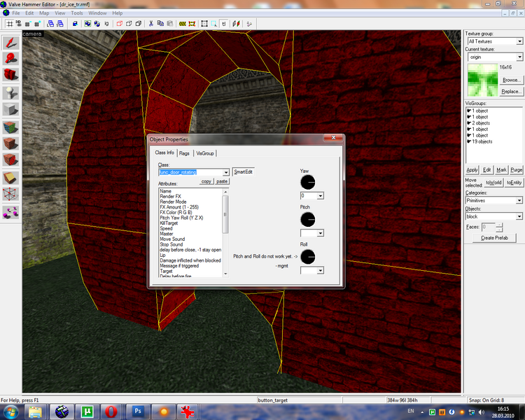Select the Selection arrow tool
Screen dimensions: 525x420
click(x=10, y=43)
